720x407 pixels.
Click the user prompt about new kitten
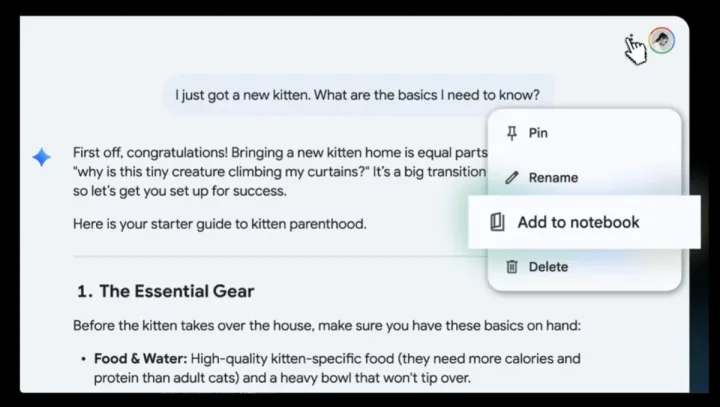pos(357,96)
